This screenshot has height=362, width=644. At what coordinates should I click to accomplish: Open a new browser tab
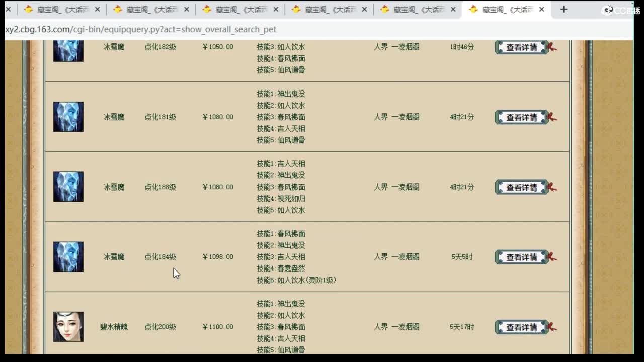tap(563, 9)
